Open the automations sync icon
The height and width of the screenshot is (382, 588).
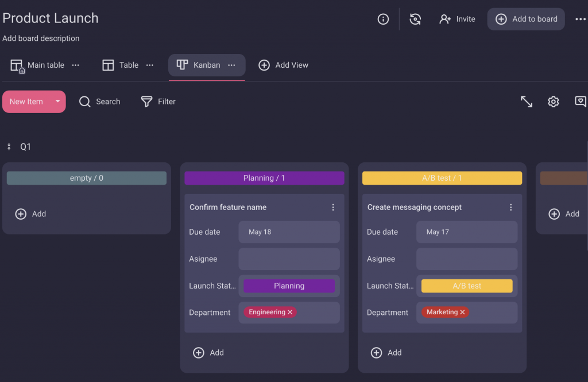pyautogui.click(x=415, y=19)
